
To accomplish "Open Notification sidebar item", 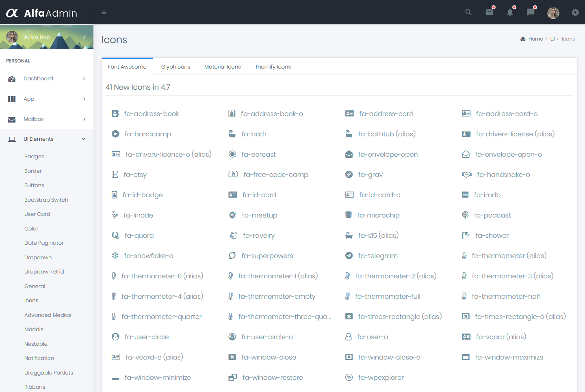I will pyautogui.click(x=39, y=358).
